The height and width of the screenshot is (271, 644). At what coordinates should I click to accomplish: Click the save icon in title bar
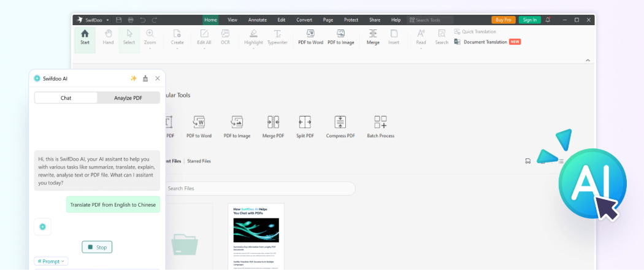point(119,20)
